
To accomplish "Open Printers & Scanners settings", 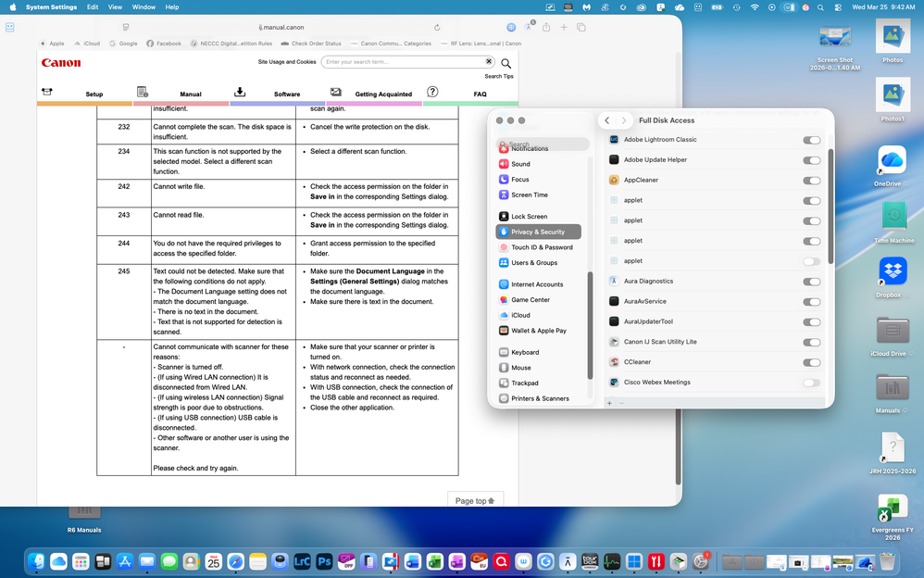I will (538, 398).
